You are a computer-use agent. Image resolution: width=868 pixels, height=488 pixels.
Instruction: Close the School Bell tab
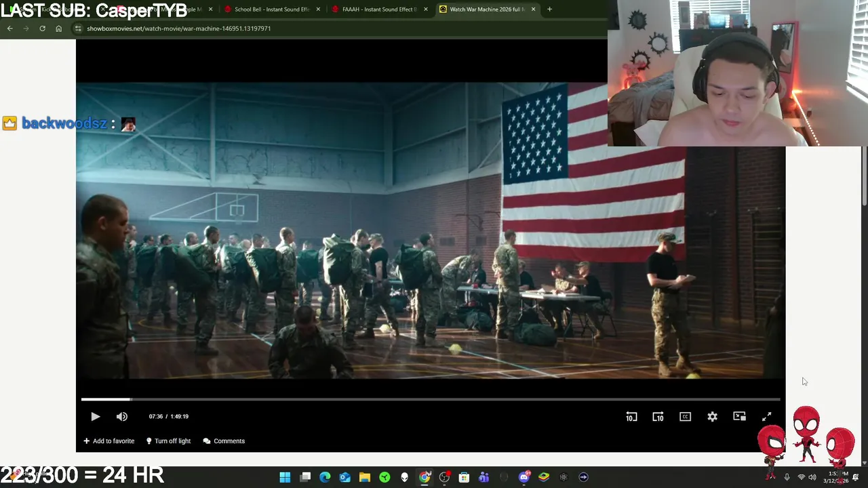[318, 9]
